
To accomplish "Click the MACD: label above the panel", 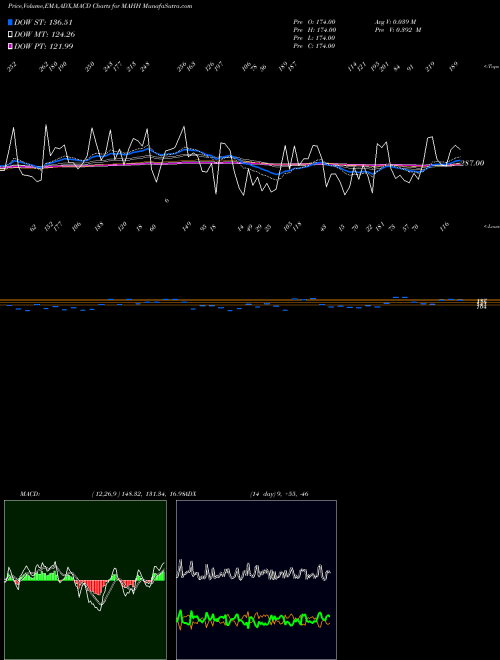I will pyautogui.click(x=30, y=494).
